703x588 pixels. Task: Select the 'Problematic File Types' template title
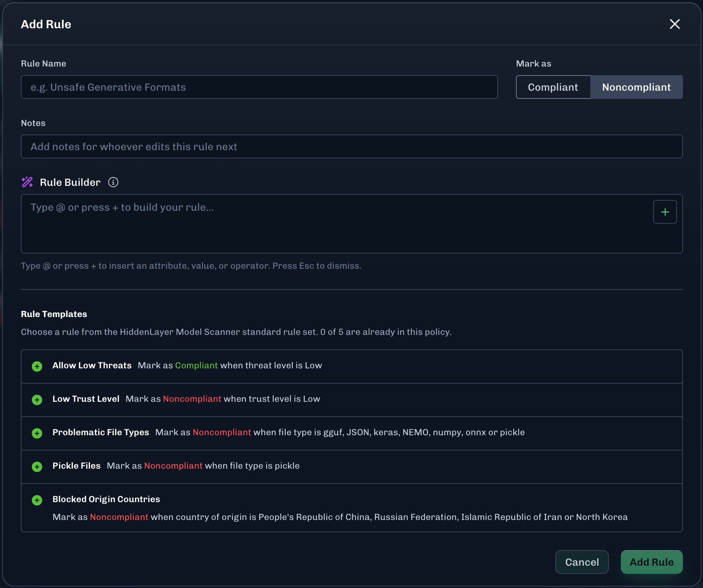click(x=101, y=432)
